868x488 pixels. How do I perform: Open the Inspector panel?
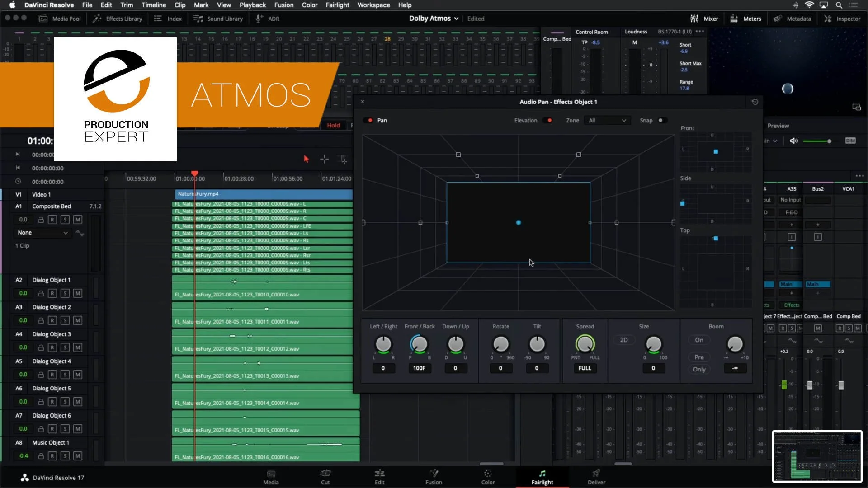click(843, 19)
